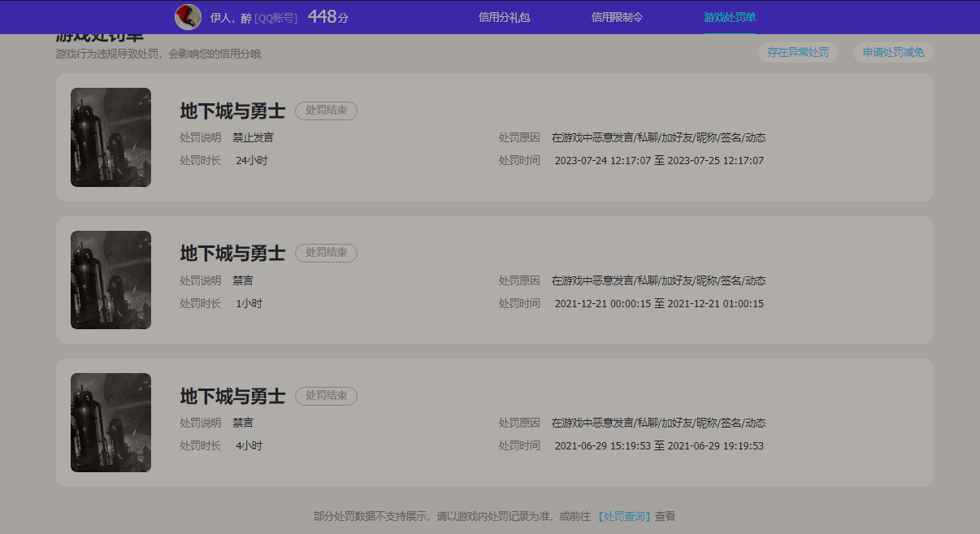980x534 pixels.
Task: Click the 448分 credit score in header
Action: click(x=327, y=17)
